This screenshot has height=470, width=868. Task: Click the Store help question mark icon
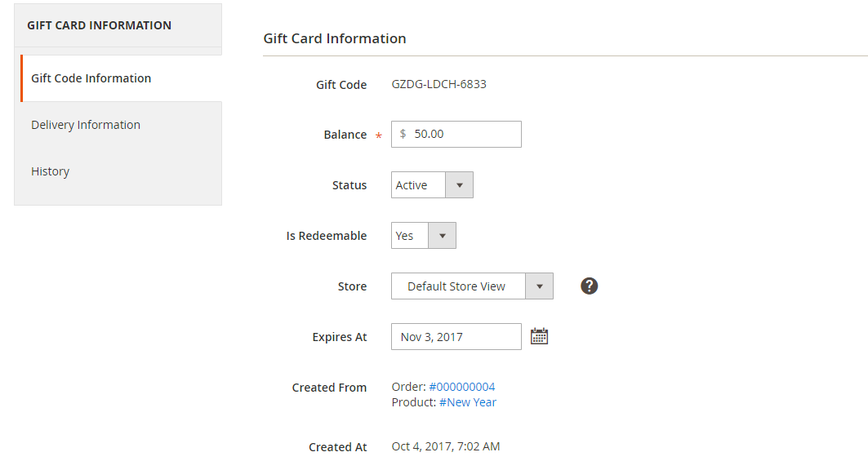(590, 286)
